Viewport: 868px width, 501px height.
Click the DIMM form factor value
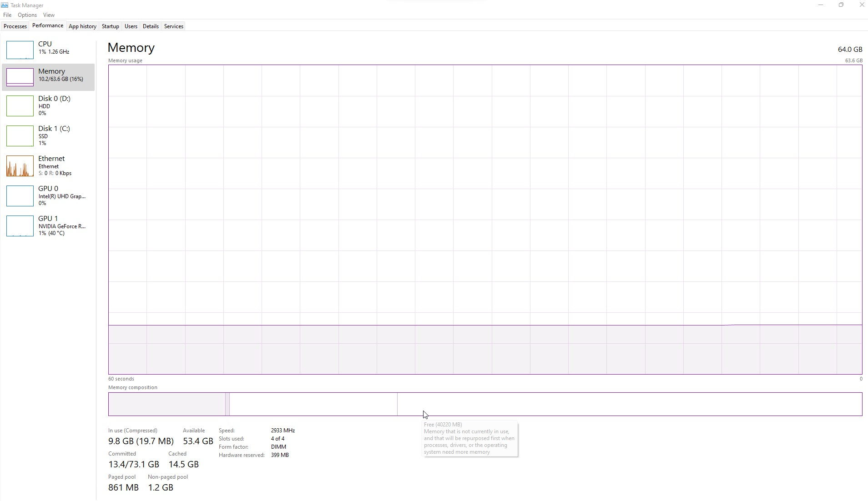pyautogui.click(x=278, y=447)
